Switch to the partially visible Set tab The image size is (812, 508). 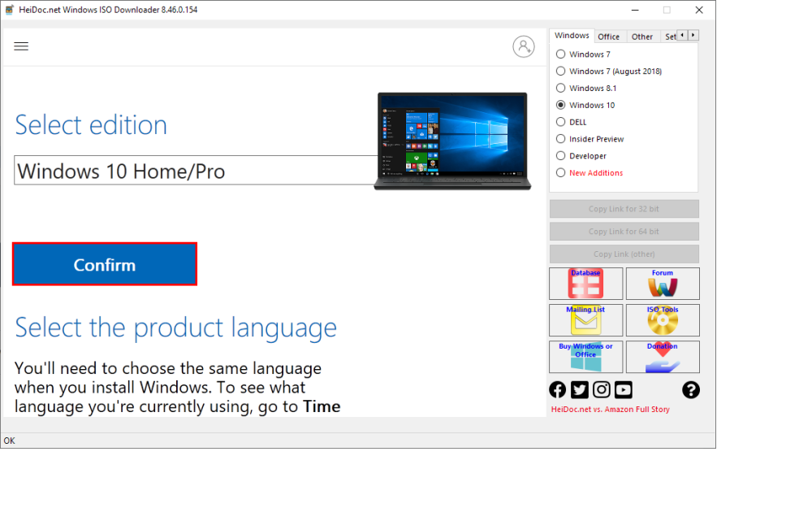[x=670, y=37]
